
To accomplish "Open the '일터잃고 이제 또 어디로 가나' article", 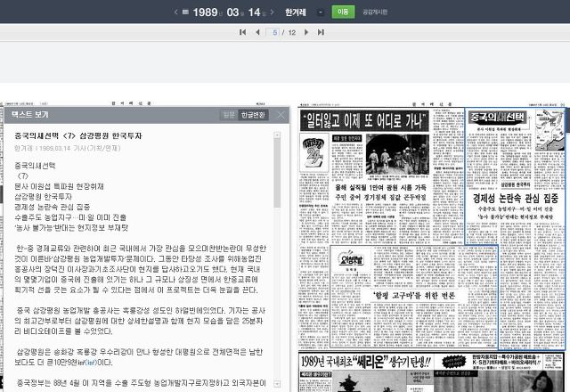I will point(364,121).
